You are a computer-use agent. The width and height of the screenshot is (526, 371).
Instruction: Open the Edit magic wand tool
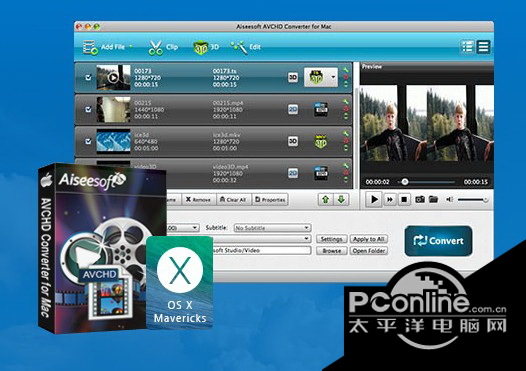click(246, 47)
